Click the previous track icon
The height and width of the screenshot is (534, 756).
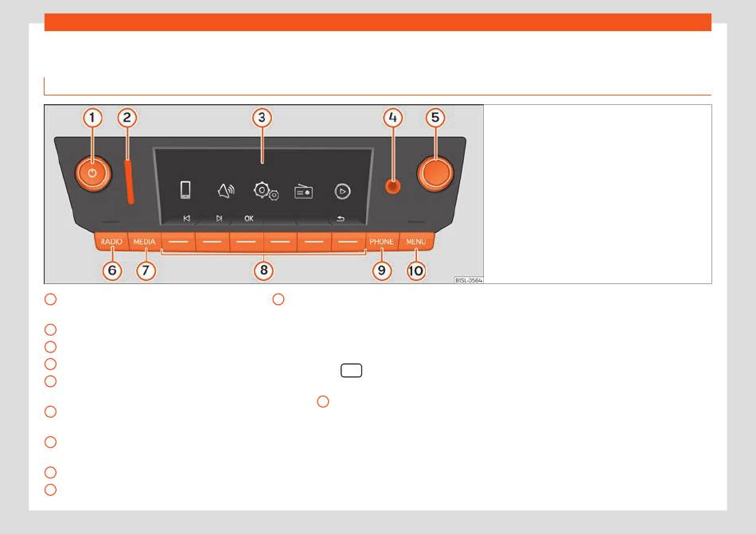tap(186, 218)
